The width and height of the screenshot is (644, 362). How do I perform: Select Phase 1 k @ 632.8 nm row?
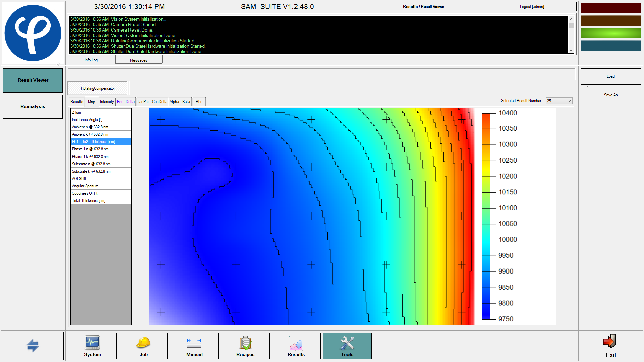[101, 157]
